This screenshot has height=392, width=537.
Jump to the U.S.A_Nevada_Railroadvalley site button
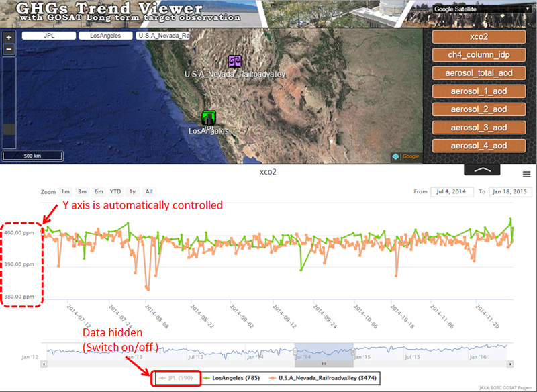(x=163, y=36)
